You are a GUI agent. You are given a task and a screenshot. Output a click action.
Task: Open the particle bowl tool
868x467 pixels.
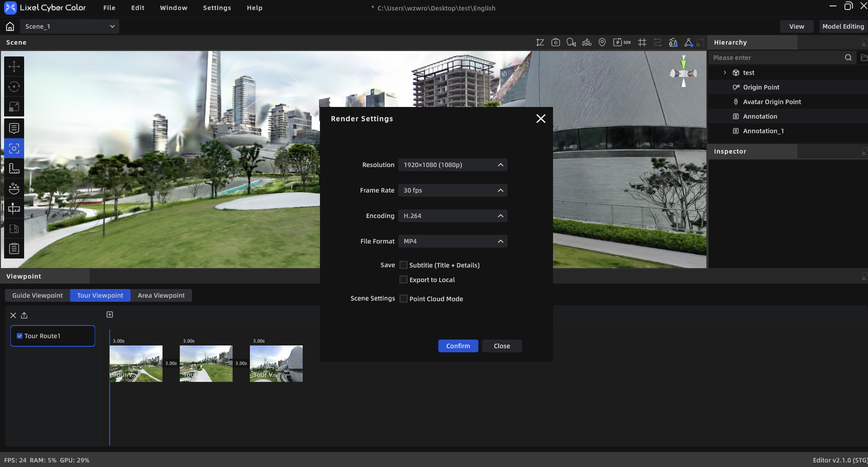pyautogui.click(x=14, y=188)
